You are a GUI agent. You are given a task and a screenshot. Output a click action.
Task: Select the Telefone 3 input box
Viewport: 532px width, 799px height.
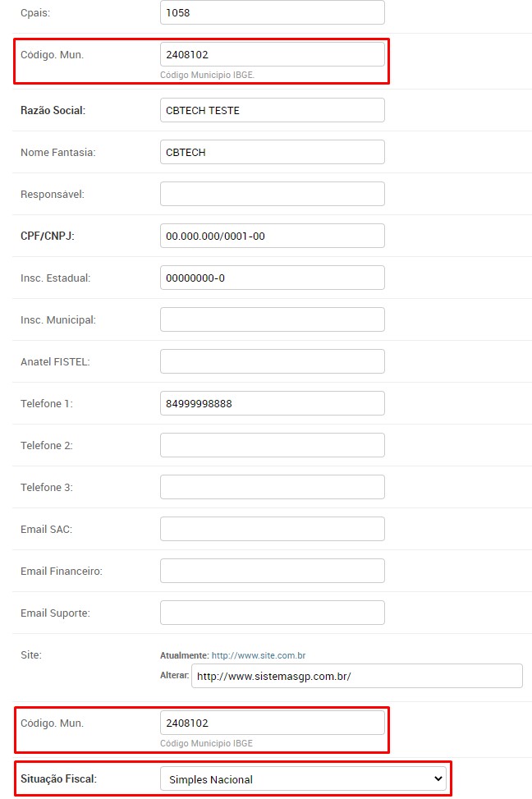click(272, 488)
